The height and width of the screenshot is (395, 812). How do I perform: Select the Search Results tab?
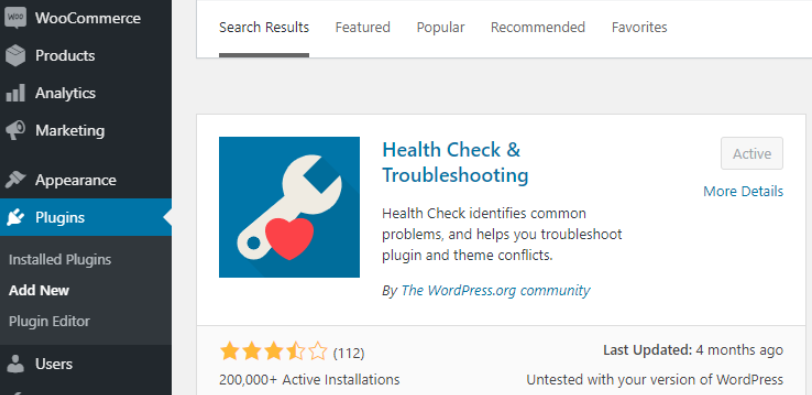coord(264,27)
